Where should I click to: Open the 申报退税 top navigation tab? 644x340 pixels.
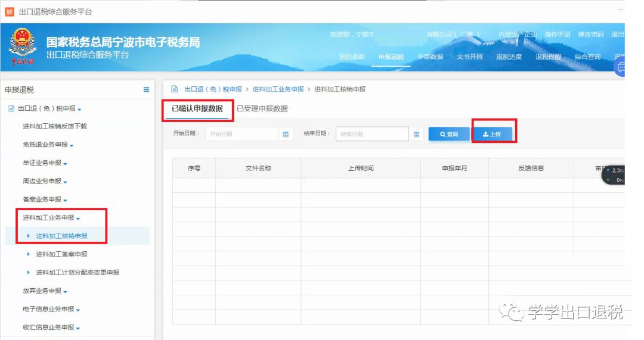click(x=391, y=57)
